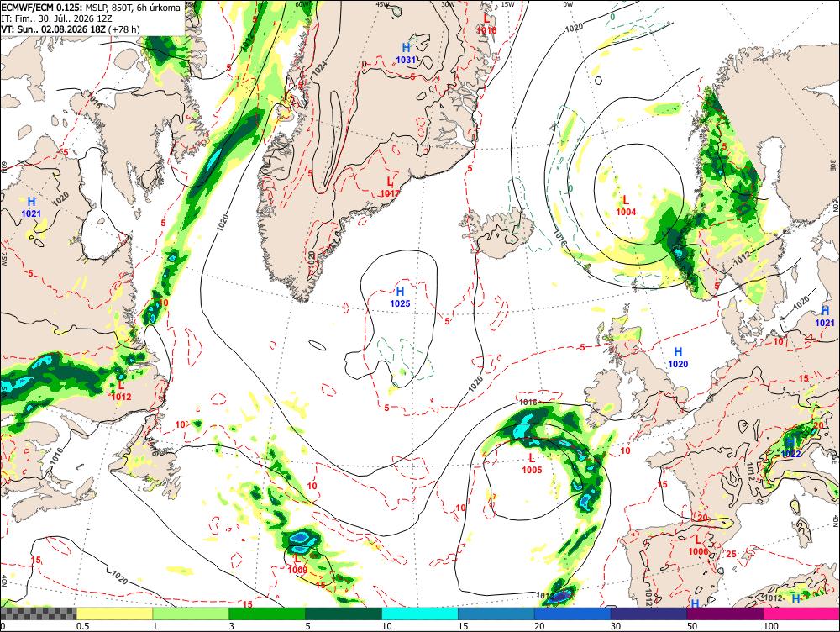Click the steel blue 15–20 mm legend swatch

coord(496,614)
